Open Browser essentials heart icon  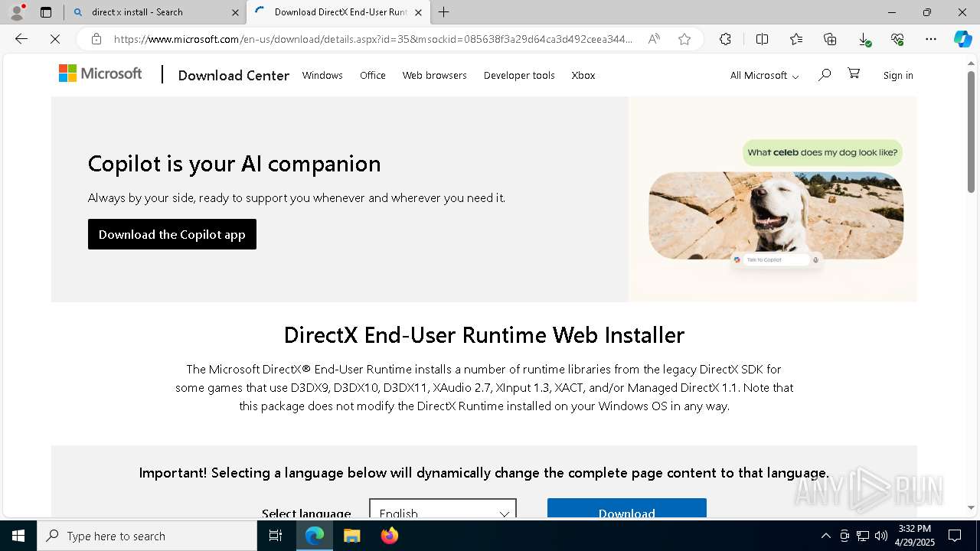tap(897, 39)
